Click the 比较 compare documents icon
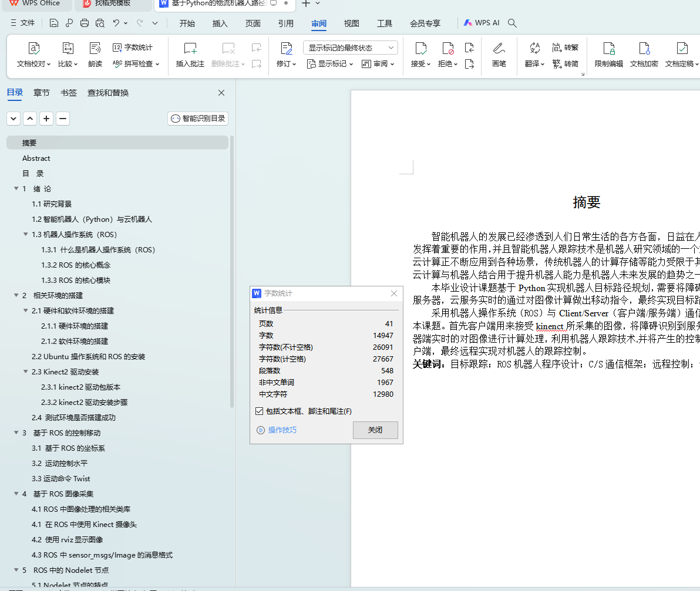Viewport: 700px width, 591px height. click(x=68, y=55)
